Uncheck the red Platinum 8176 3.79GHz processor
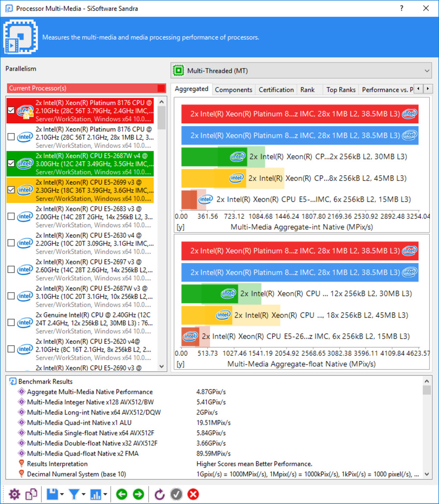 (11, 110)
